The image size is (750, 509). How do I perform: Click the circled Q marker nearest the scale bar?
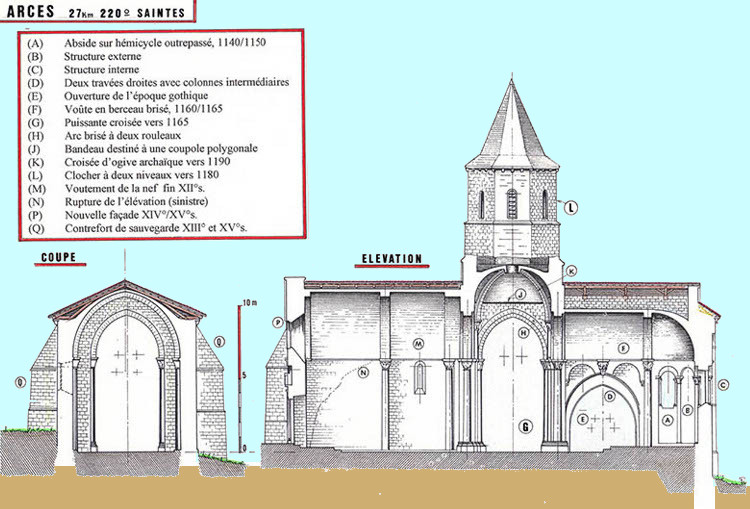pos(219,342)
